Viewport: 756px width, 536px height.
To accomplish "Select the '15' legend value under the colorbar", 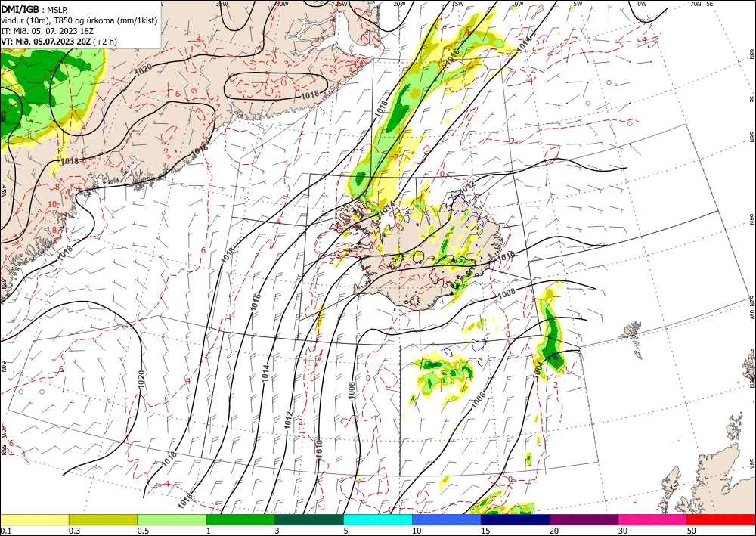I will tap(485, 531).
